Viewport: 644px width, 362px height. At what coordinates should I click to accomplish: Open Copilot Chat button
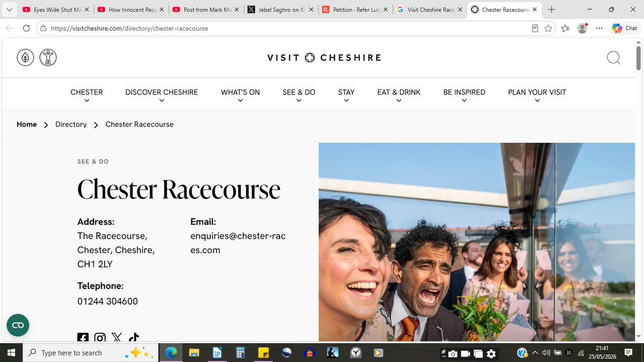click(625, 28)
